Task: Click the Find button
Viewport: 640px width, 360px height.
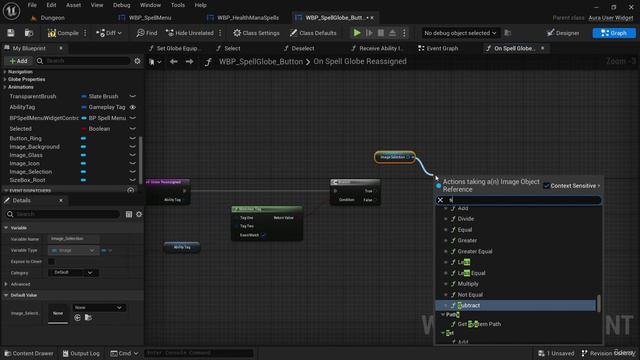Action: [x=147, y=33]
